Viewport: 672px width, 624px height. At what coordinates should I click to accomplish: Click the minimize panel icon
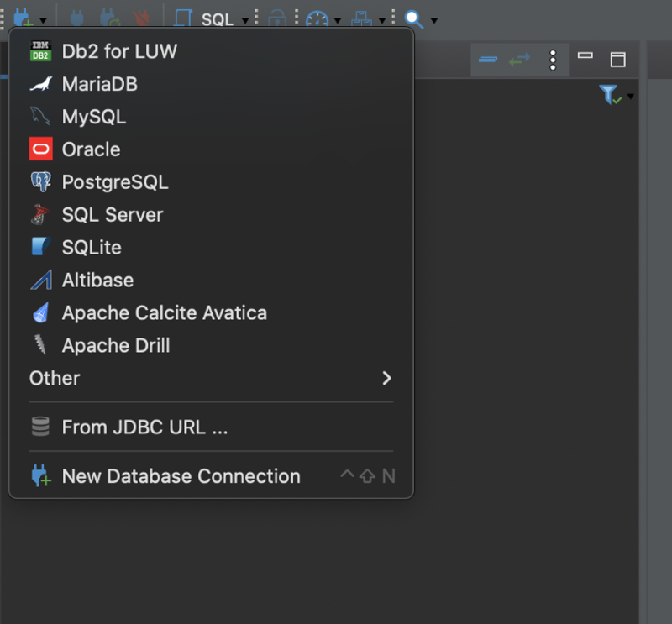(x=585, y=55)
